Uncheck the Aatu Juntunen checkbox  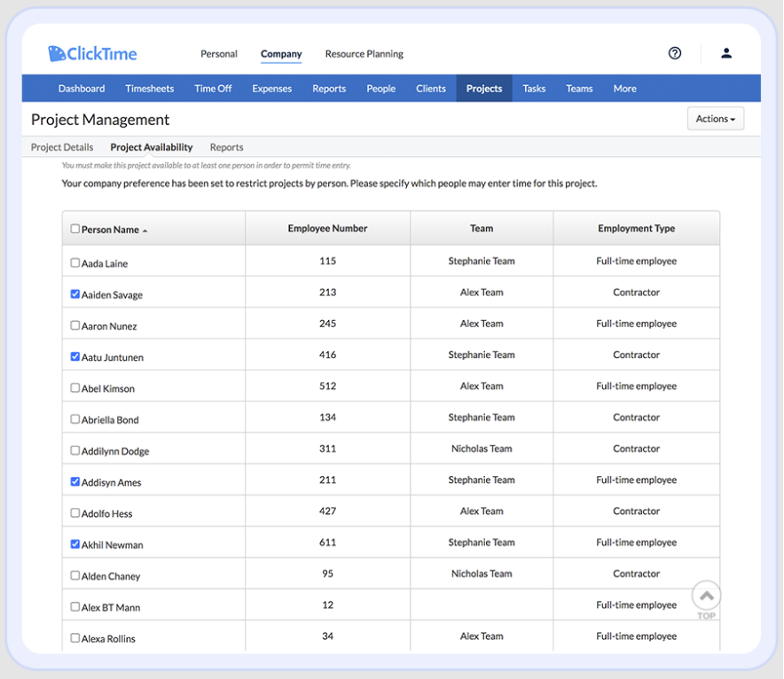tap(75, 356)
